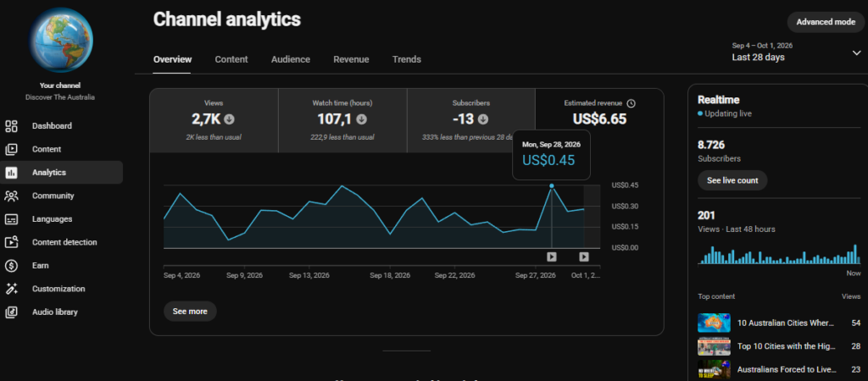Open the Customization wand icon
The width and height of the screenshot is (868, 381).
click(11, 289)
